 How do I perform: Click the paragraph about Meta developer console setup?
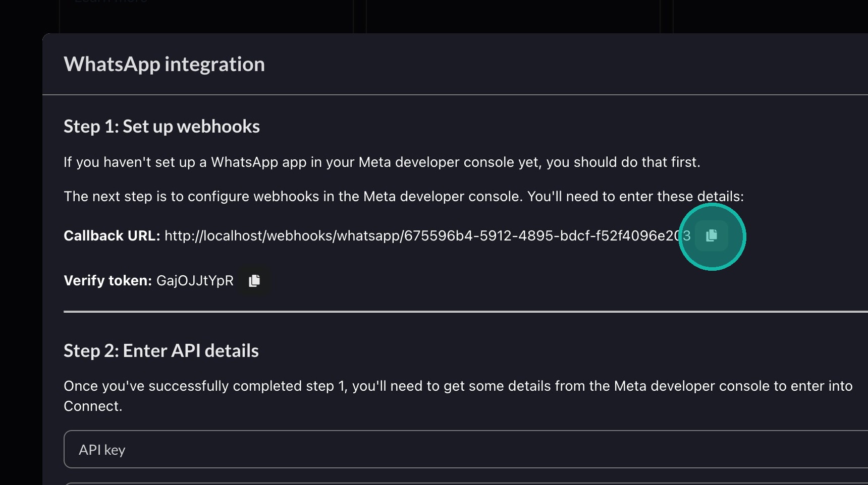point(382,162)
